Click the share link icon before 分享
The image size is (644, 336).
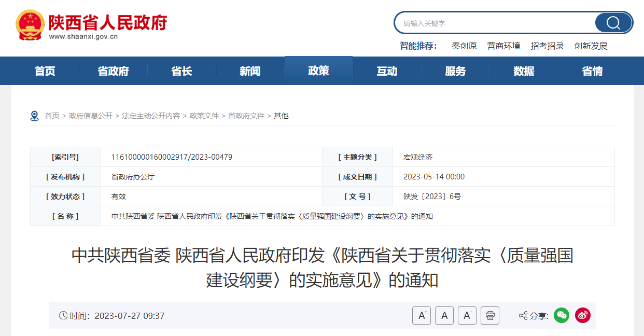point(522,315)
